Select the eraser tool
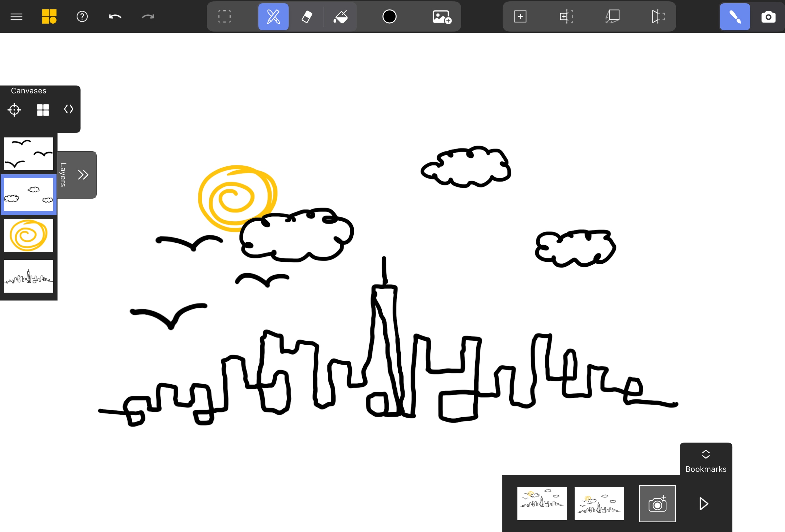 (307, 16)
